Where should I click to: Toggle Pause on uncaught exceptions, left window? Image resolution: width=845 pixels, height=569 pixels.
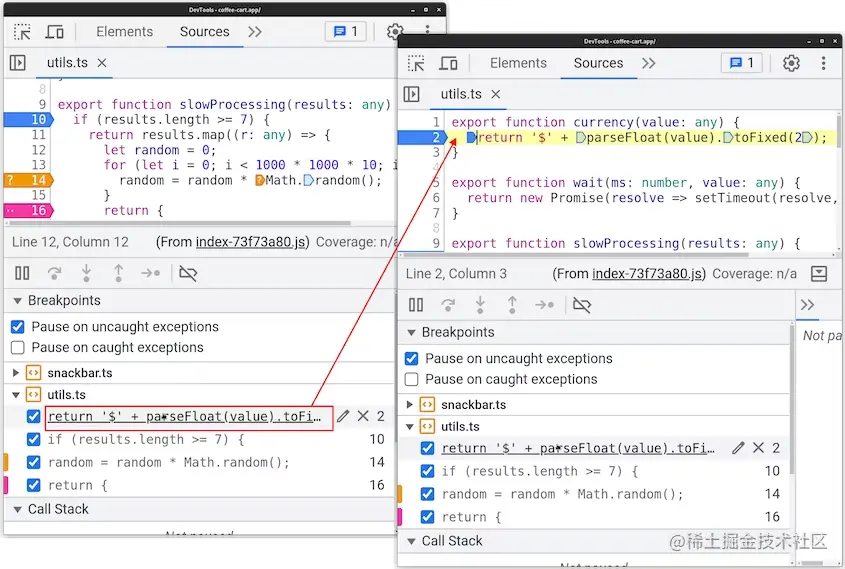[18, 327]
